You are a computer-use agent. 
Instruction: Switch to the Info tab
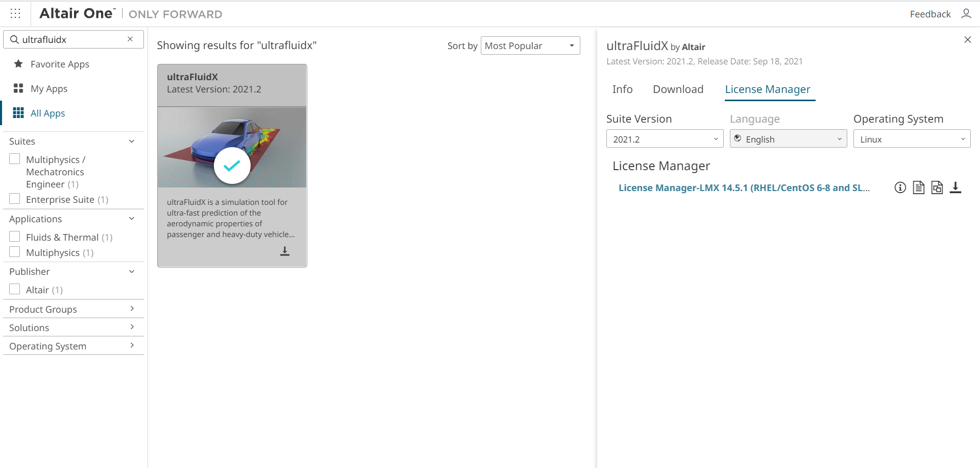point(622,89)
